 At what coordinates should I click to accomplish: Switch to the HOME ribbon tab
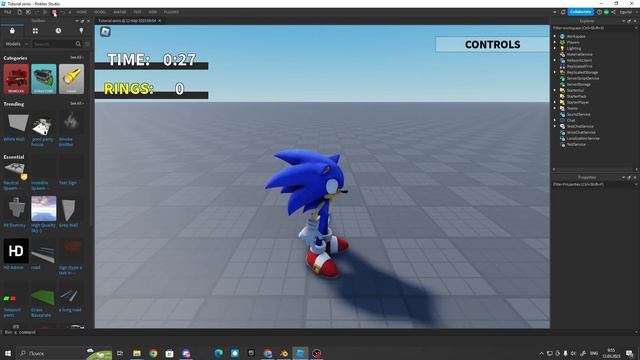tap(82, 12)
